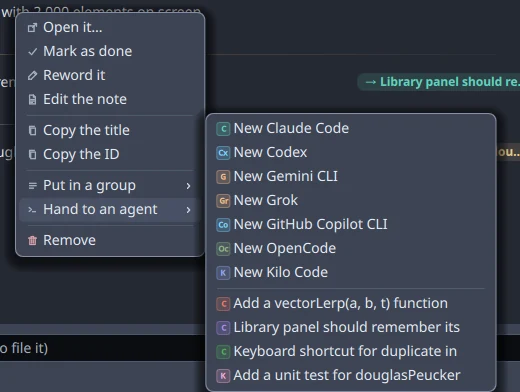This screenshot has width=520, height=392.
Task: Start a New Codex session
Action: 351,153
